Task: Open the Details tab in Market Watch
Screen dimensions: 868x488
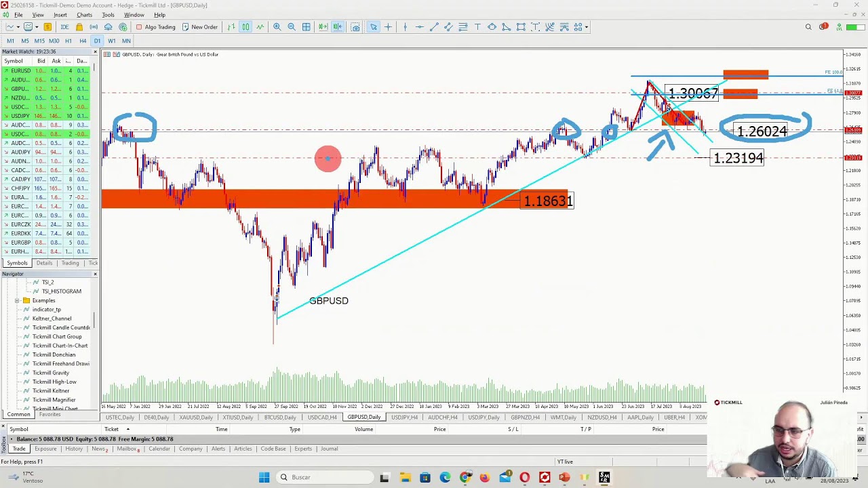Action: tap(44, 263)
